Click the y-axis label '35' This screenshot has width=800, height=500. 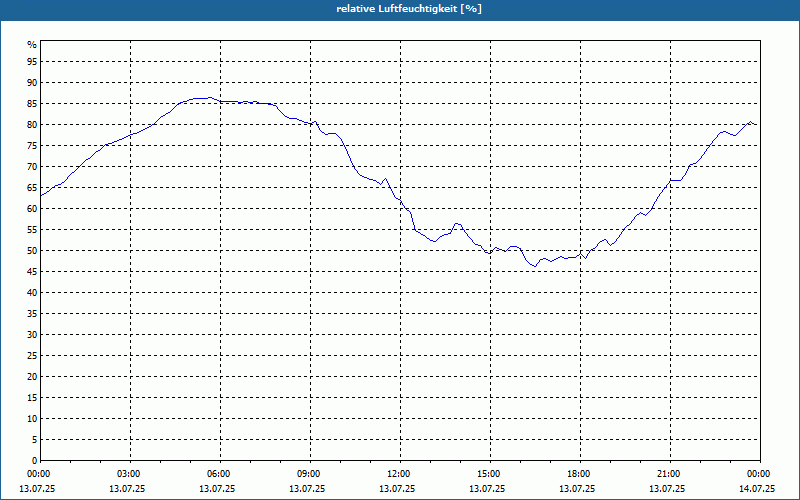tap(32, 314)
